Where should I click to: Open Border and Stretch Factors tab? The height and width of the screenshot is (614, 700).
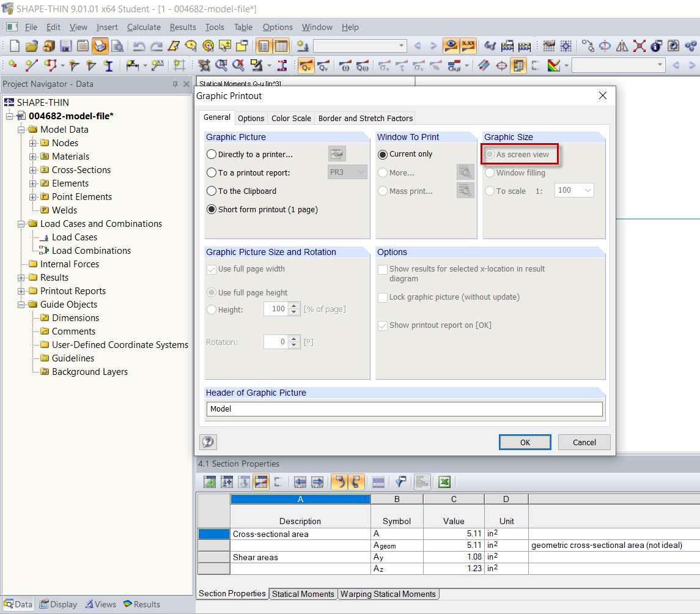click(x=365, y=118)
